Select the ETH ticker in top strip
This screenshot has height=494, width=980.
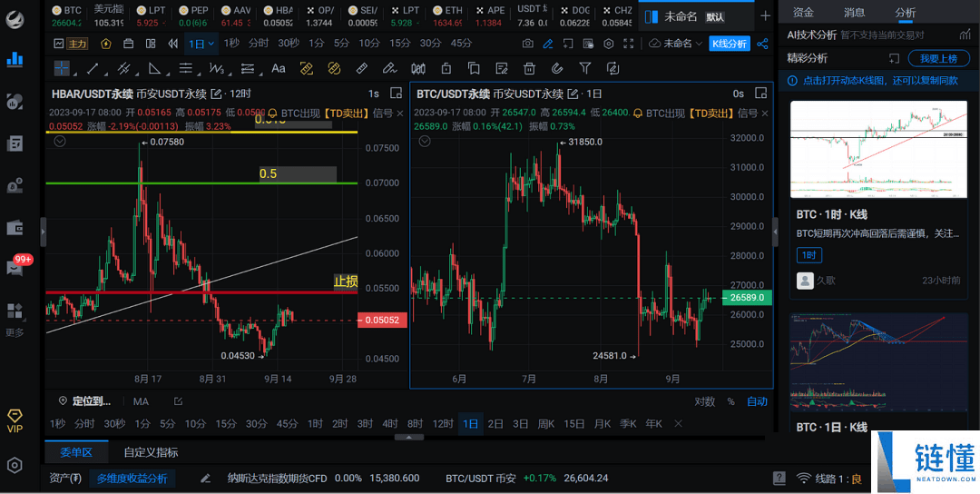446,16
